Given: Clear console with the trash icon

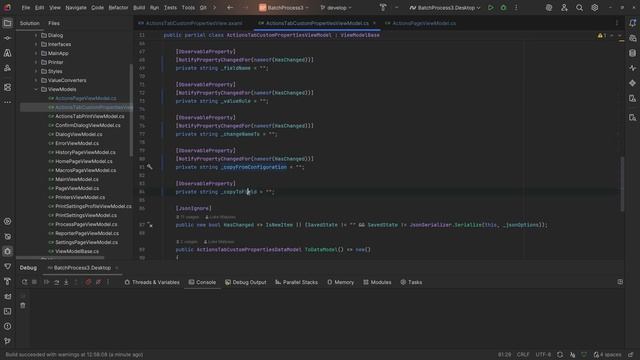Looking at the screenshot, I should point(23,305).
